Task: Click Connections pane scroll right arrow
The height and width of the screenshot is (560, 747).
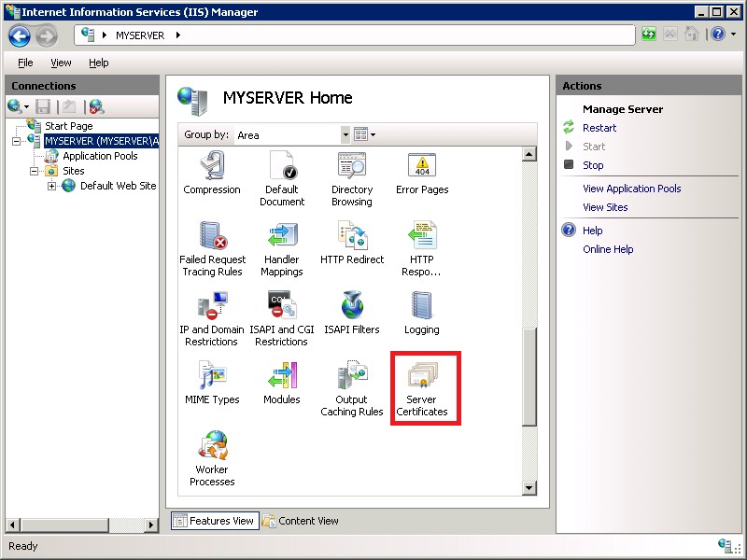Action: coord(151,525)
